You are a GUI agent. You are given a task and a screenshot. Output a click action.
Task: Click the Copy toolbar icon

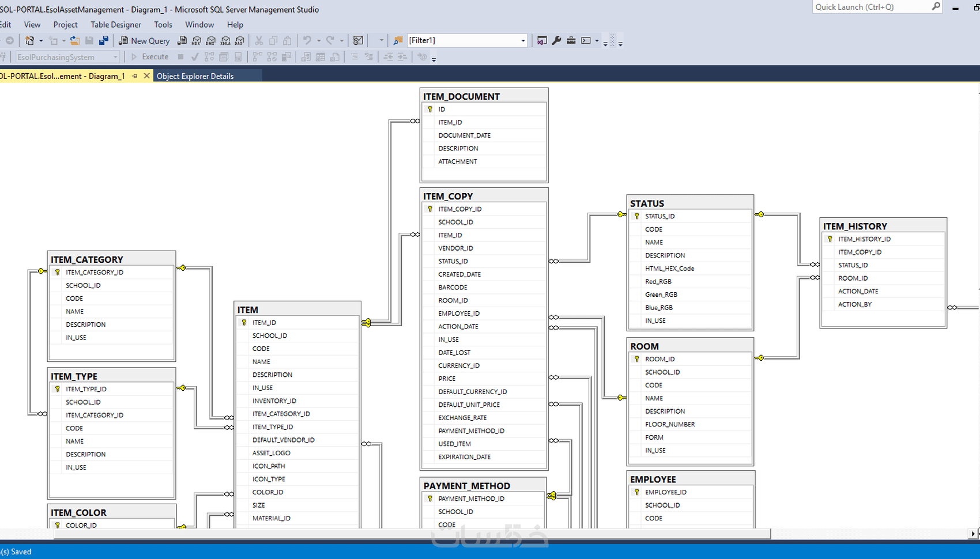[x=273, y=40]
